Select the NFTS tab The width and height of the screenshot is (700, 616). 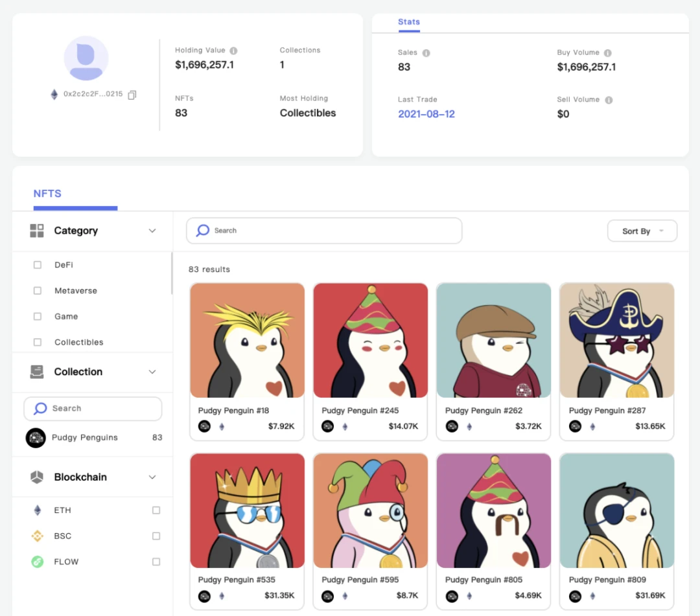[x=47, y=194]
